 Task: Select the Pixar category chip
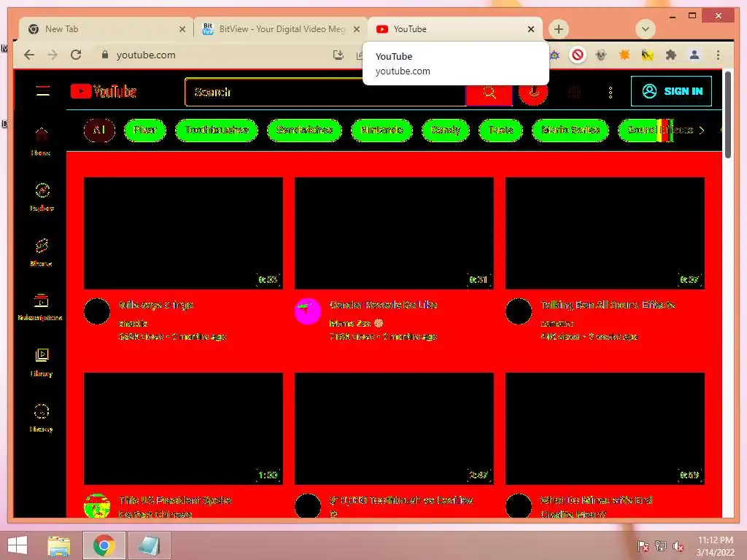click(x=145, y=130)
